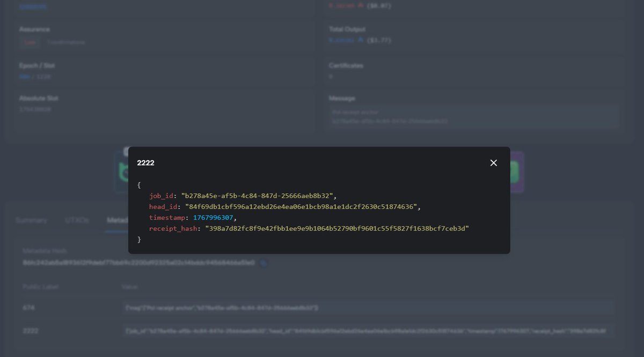Click inside the Message text box
644x357 pixels.
point(472,116)
